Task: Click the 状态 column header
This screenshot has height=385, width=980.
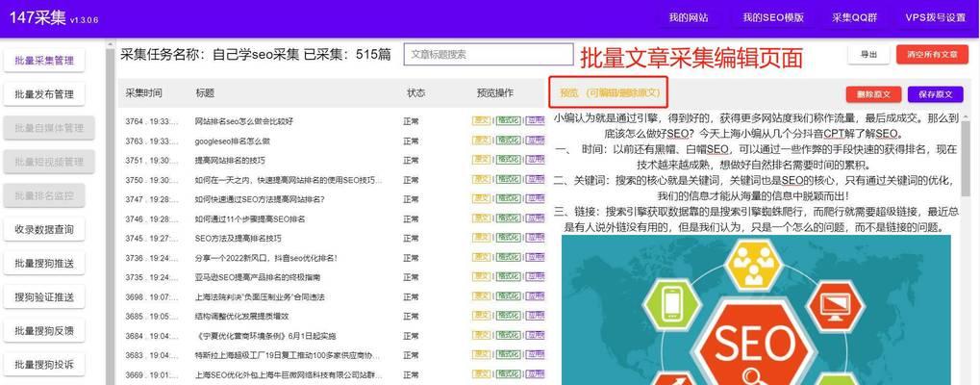Action: pos(415,93)
